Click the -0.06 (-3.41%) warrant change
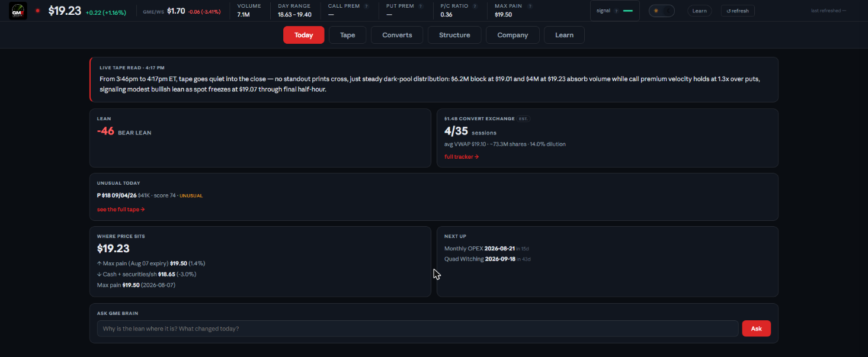 205,11
